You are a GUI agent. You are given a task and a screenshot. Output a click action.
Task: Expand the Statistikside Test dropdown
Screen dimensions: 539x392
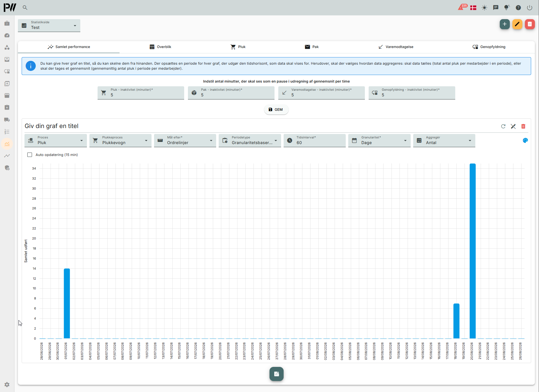click(49, 25)
